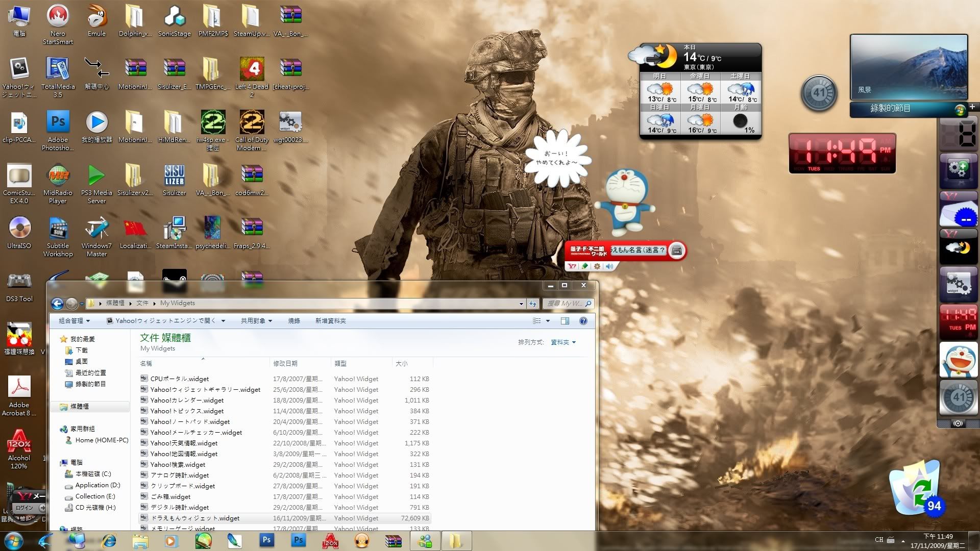980x551 pixels.
Task: Expand the 組合管理 organize menu
Action: 74,321
